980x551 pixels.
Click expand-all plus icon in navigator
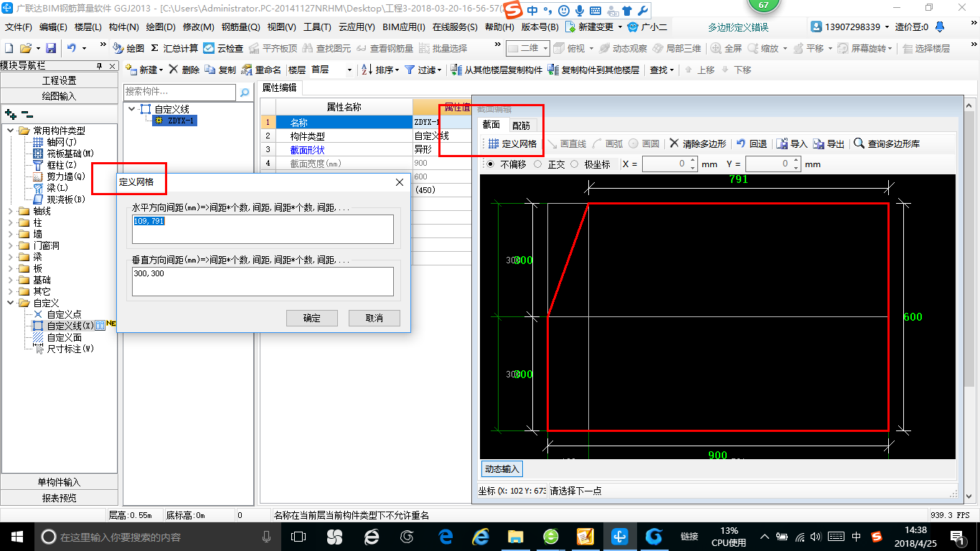click(11, 114)
